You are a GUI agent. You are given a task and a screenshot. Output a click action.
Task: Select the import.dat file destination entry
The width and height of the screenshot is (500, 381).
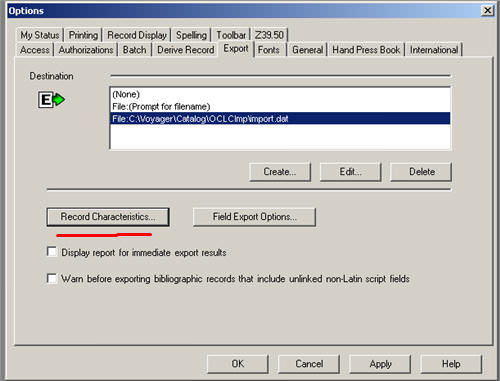pos(280,119)
